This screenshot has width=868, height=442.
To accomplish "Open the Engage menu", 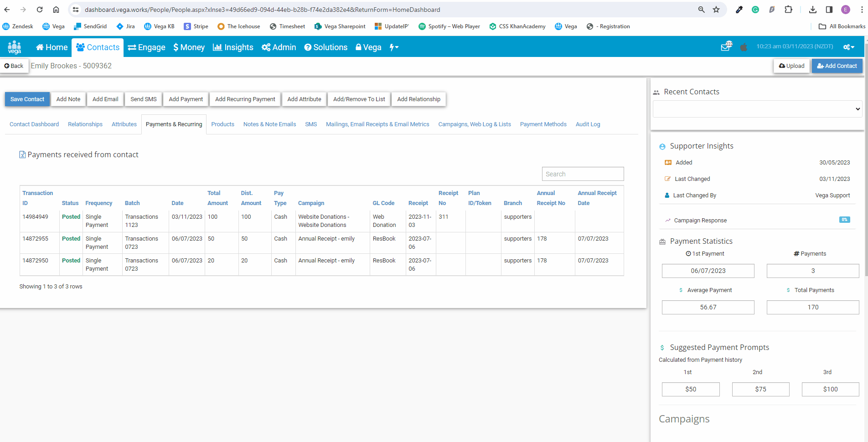I will pyautogui.click(x=146, y=47).
